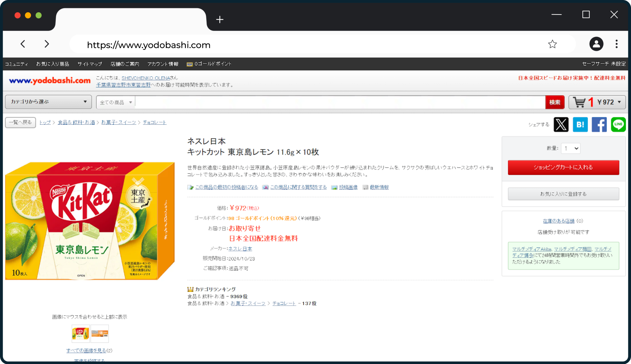This screenshot has height=364, width=631.
Task: Click red 検索 search button
Action: (x=555, y=102)
